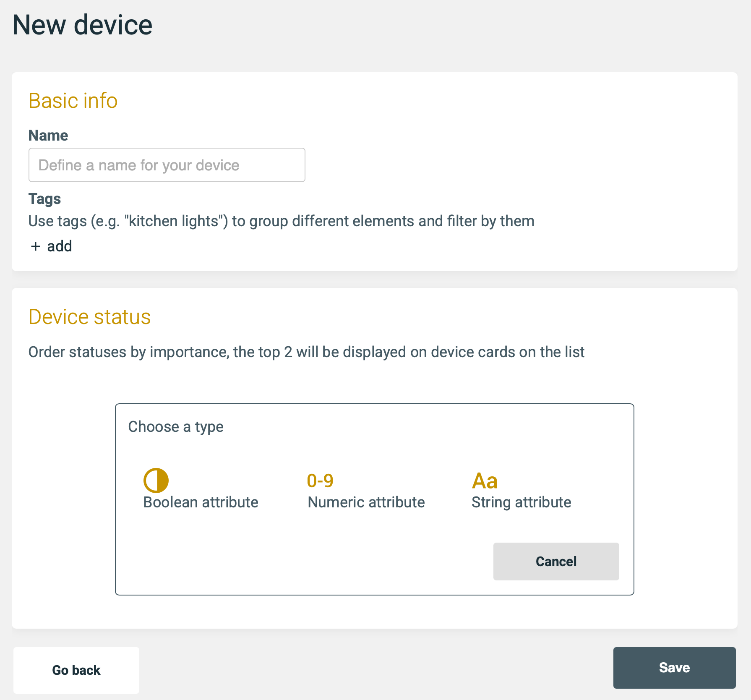Viewport: 751px width, 700px height.
Task: Click the Order statuses by importance text
Action: (x=306, y=352)
